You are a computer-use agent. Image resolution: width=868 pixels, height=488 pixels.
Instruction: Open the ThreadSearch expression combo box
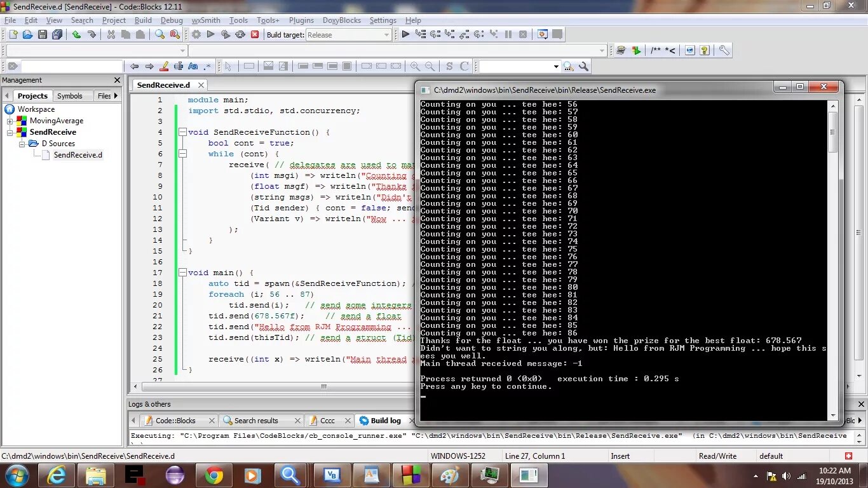(519, 66)
